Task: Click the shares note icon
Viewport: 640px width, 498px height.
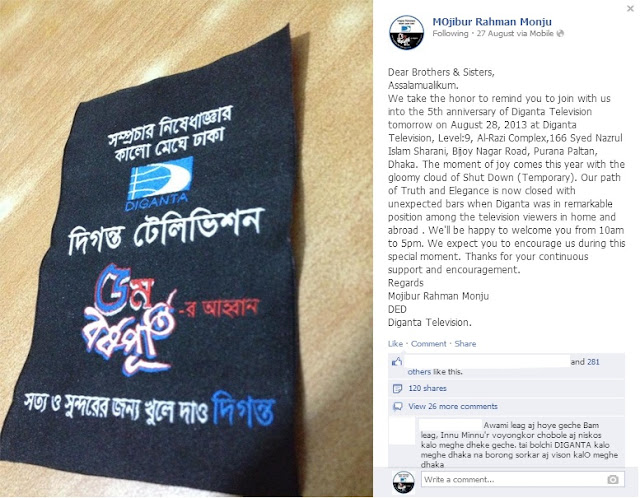Action: click(397, 388)
